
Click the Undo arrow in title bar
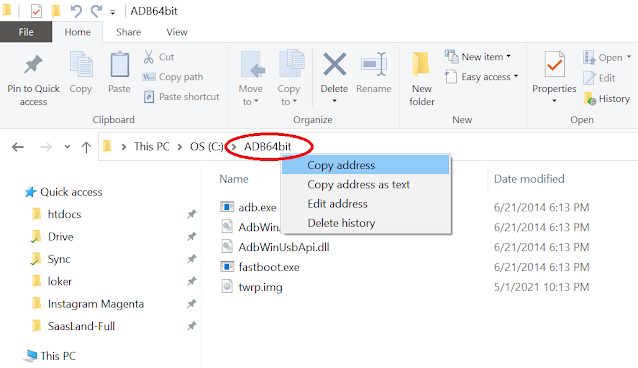pyautogui.click(x=76, y=11)
